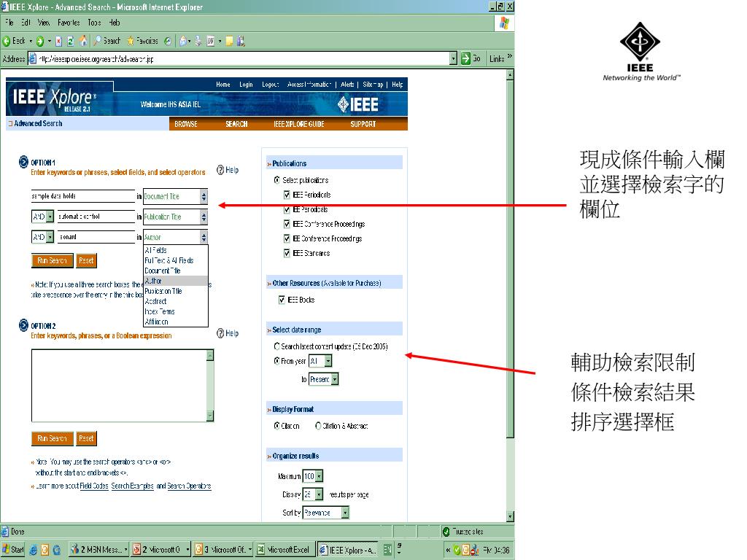
Task: Click the green shield tray icon
Action: click(457, 550)
